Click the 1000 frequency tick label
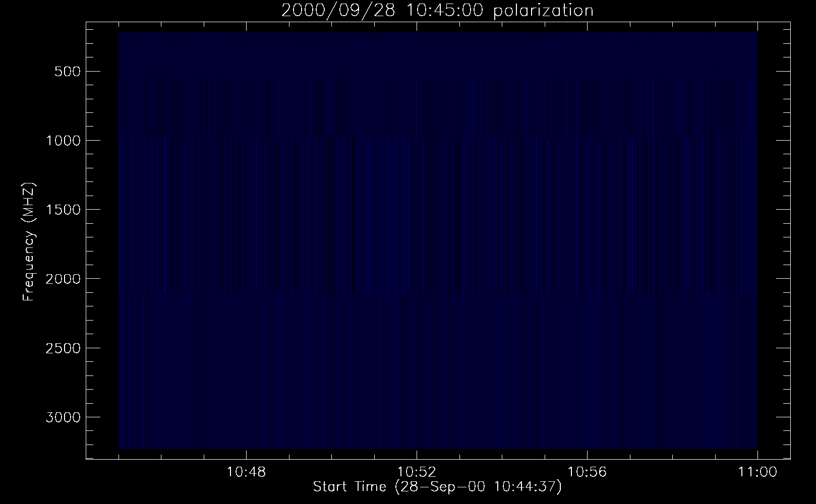The image size is (816, 504). coord(63,140)
